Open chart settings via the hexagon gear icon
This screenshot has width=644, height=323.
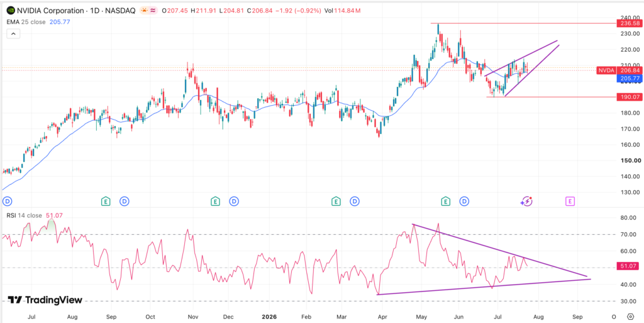tap(630, 317)
